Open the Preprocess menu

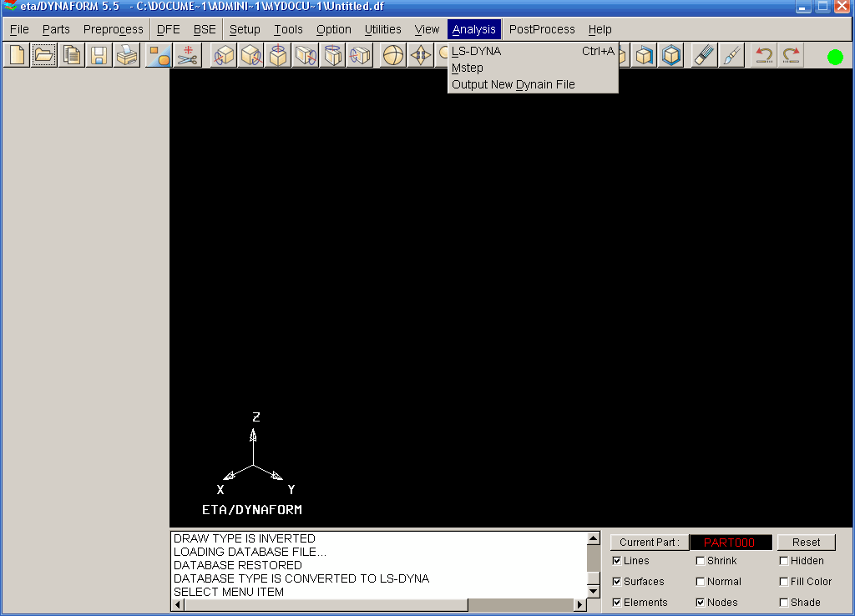coord(114,29)
